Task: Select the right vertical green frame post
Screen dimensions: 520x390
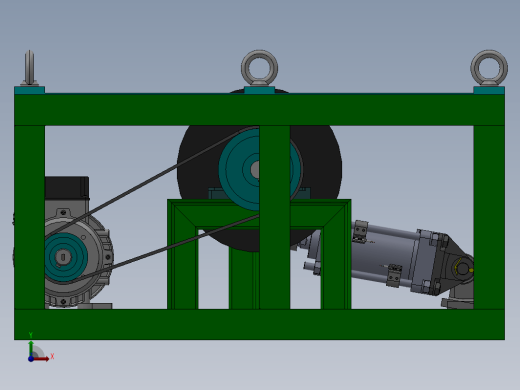Action: pos(489,217)
